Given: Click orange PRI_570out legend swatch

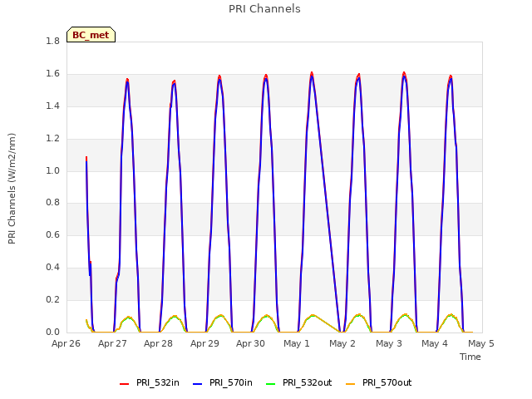Looking at the screenshot, I should (351, 383).
